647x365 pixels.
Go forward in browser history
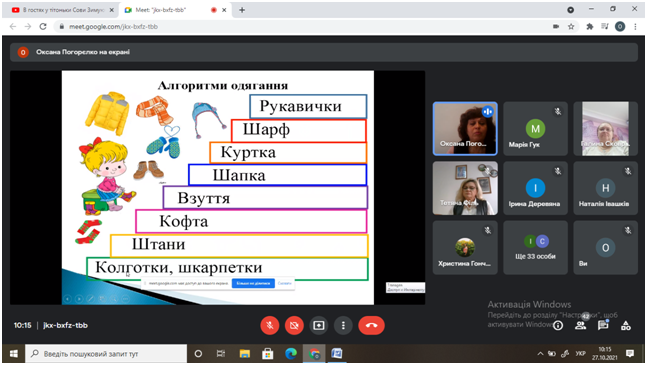(28, 26)
